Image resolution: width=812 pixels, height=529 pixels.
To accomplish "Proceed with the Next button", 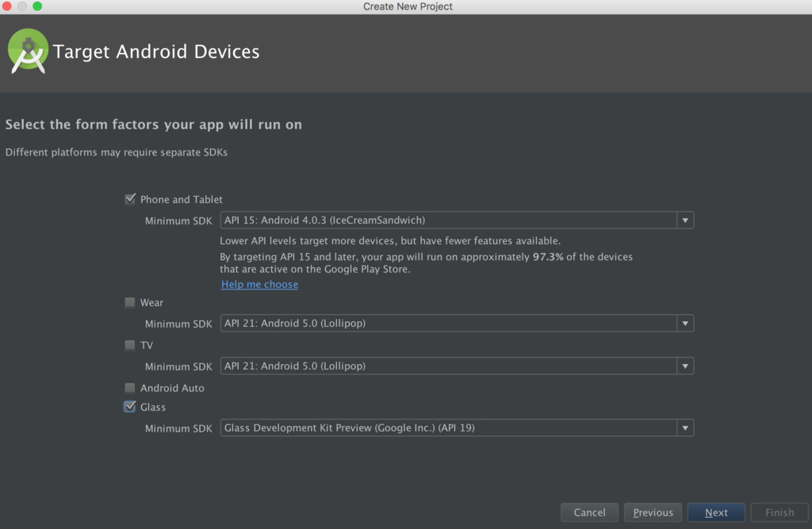I will [716, 512].
